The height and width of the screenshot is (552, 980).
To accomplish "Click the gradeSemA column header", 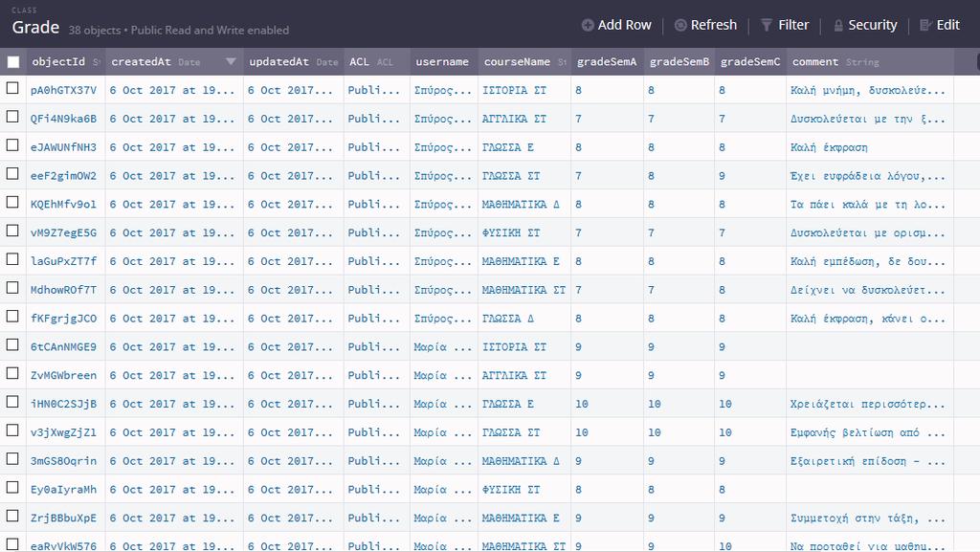I will tap(607, 62).
